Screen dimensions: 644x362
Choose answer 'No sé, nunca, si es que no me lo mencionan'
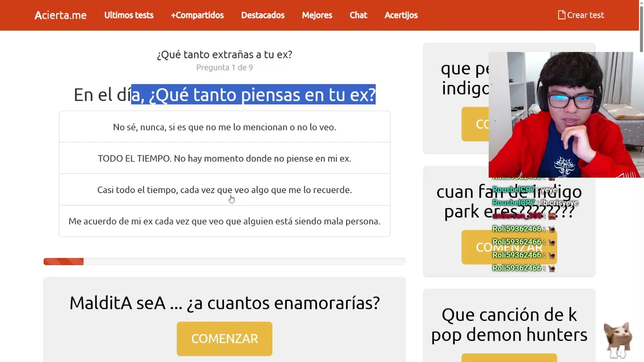tap(224, 127)
